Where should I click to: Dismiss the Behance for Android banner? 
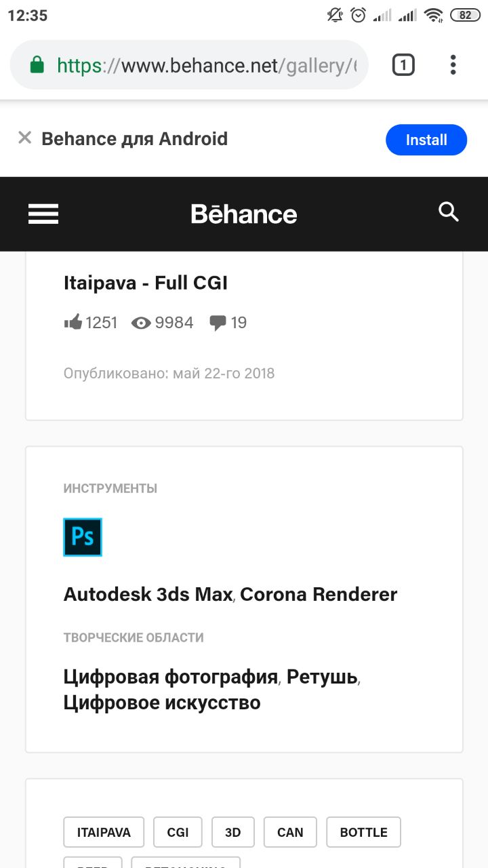tap(25, 138)
